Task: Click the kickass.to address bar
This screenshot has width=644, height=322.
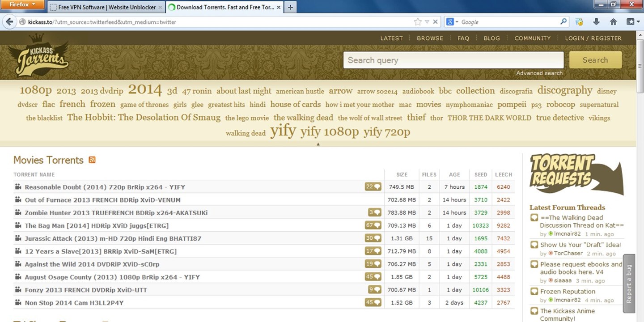Action: click(x=219, y=22)
